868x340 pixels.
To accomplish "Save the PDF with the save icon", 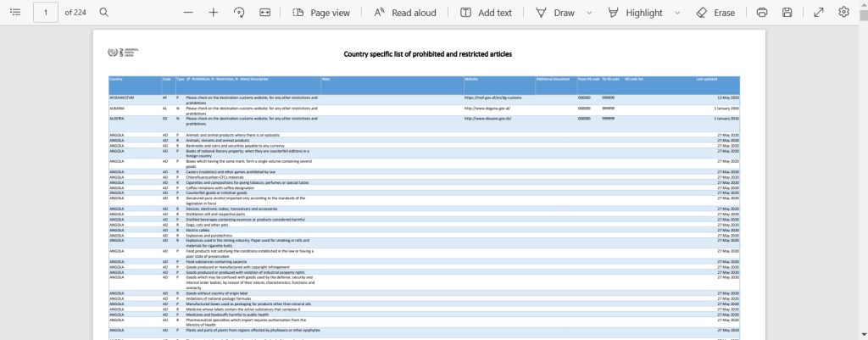I will pos(787,12).
